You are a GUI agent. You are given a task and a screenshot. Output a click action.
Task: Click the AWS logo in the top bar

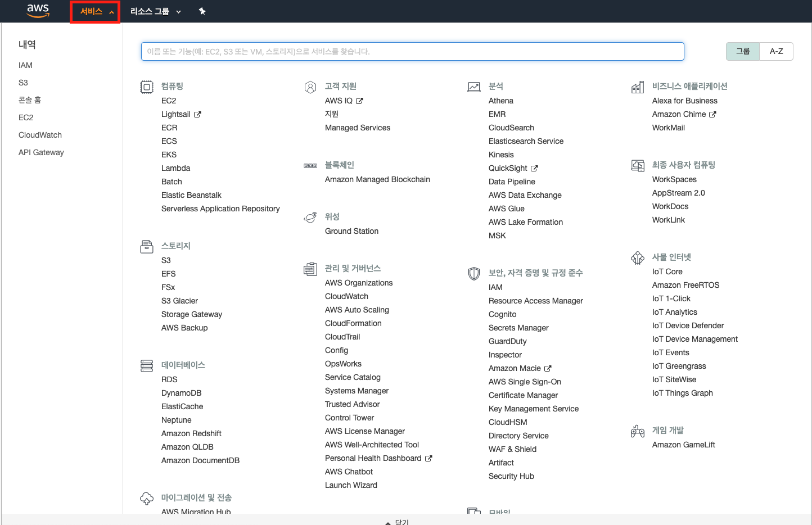pos(38,11)
